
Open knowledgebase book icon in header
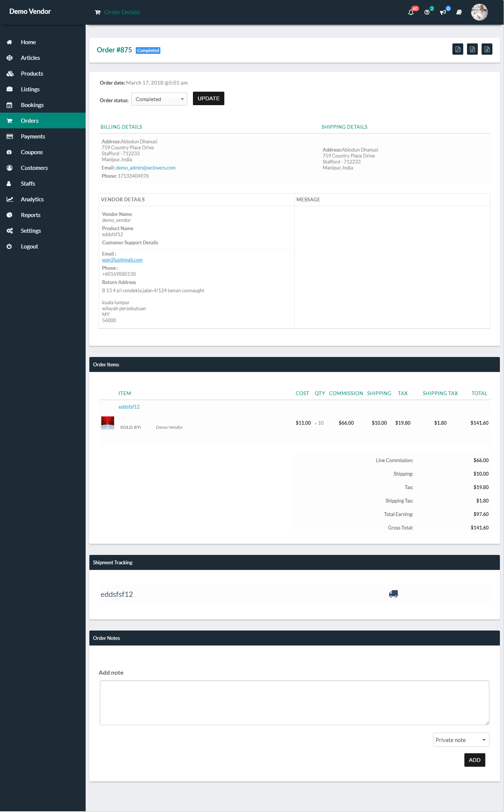pos(459,12)
